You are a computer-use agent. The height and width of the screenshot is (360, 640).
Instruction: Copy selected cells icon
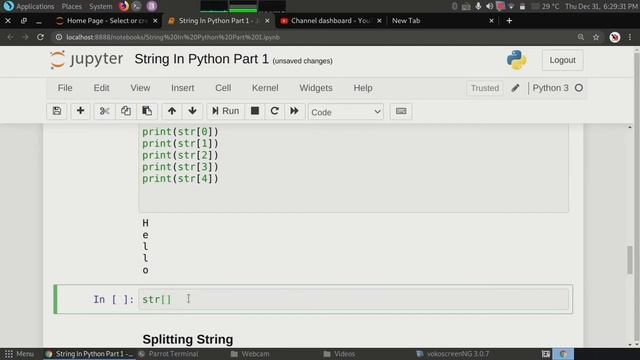(126, 111)
